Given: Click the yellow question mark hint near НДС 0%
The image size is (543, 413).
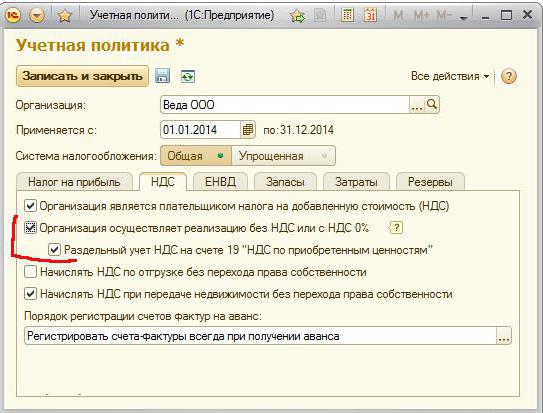Looking at the screenshot, I should click(x=397, y=228).
